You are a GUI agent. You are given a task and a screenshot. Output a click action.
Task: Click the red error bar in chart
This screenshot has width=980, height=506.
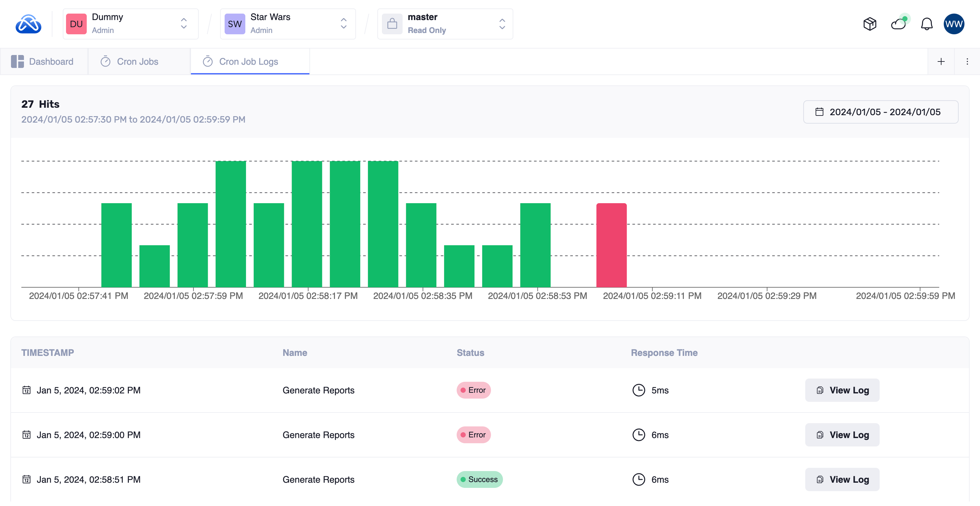pos(611,245)
